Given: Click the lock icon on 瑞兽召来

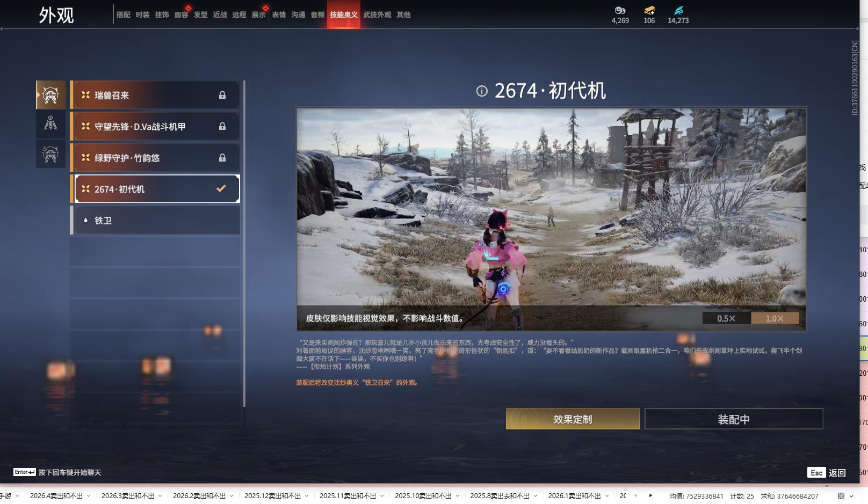Looking at the screenshot, I should coord(222,95).
